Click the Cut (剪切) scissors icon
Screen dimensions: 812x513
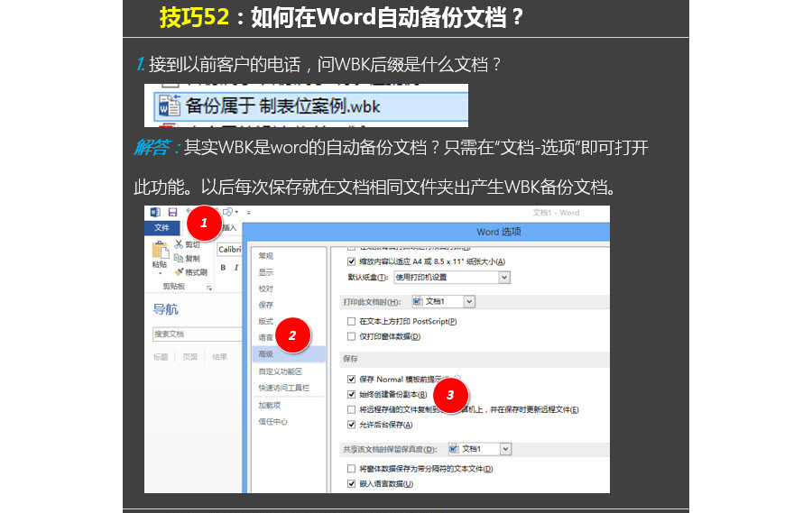coord(179,243)
